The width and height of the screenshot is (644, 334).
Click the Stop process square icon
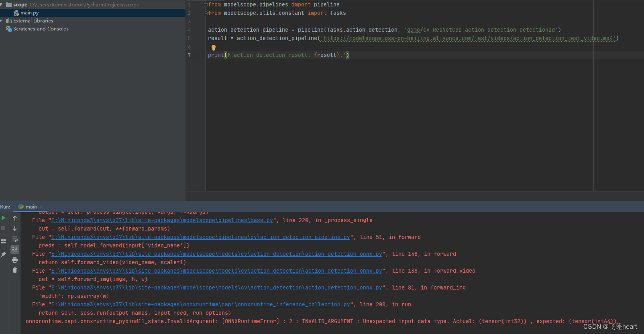[3, 228]
